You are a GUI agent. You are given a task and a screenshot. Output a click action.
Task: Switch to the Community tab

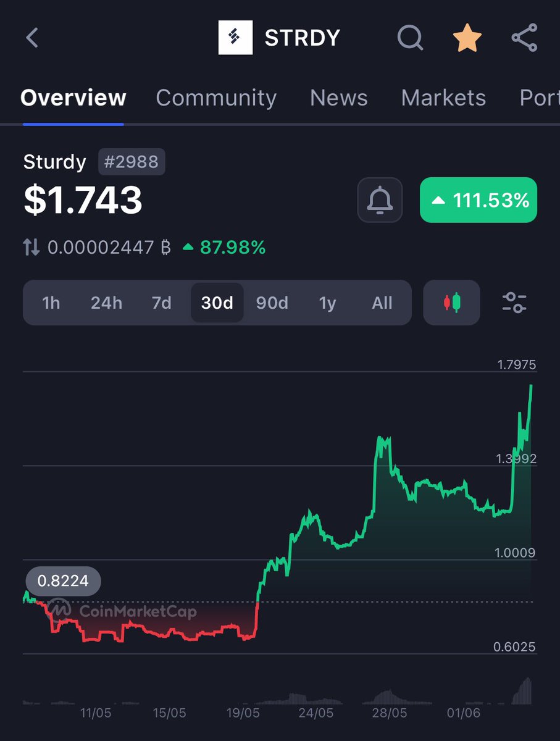click(216, 98)
